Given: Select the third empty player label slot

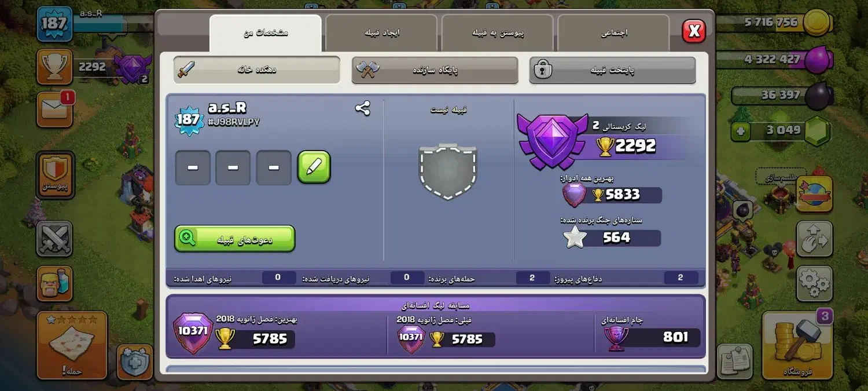Looking at the screenshot, I should click(x=274, y=168).
